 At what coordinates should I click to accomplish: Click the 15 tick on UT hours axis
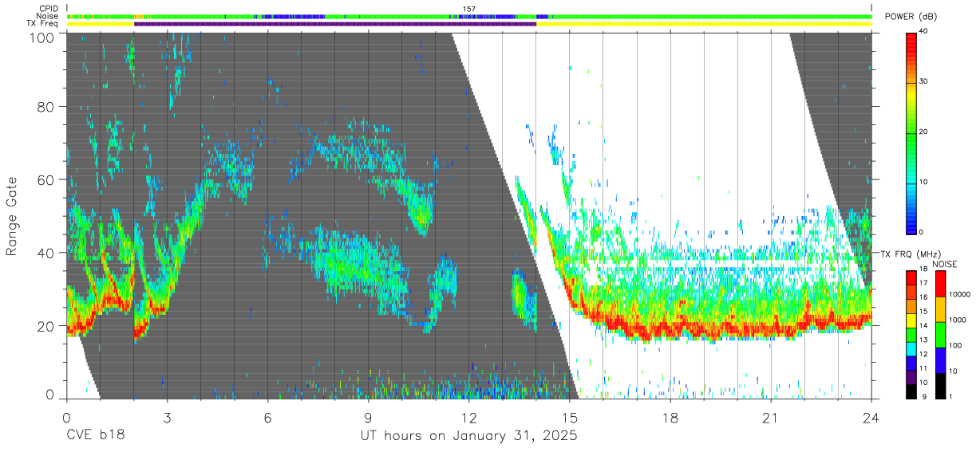click(570, 417)
